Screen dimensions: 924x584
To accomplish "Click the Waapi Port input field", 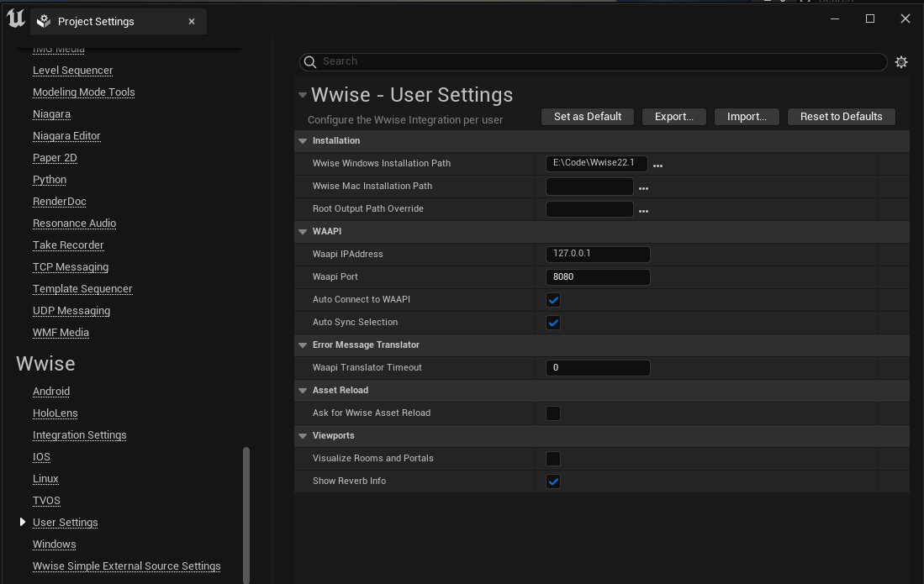I will click(598, 277).
